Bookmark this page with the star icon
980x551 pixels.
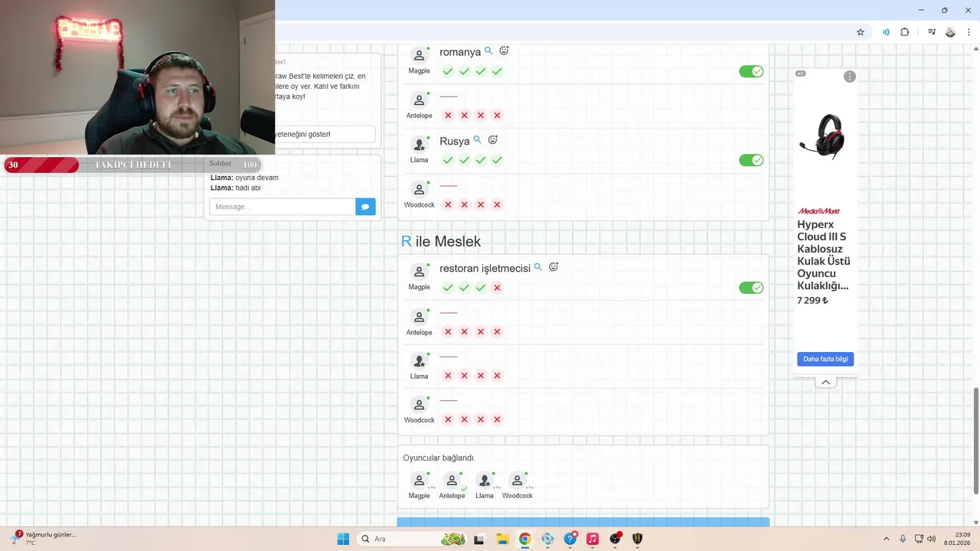pyautogui.click(x=861, y=32)
